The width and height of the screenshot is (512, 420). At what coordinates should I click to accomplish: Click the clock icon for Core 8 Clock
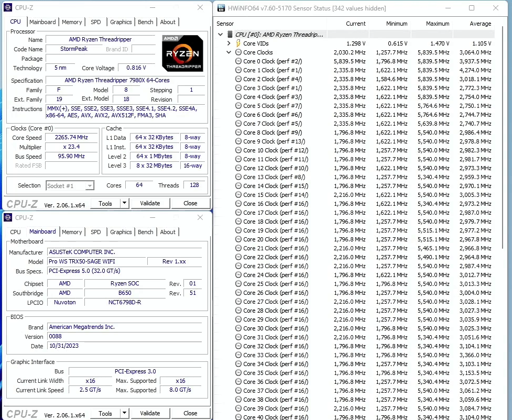238,132
